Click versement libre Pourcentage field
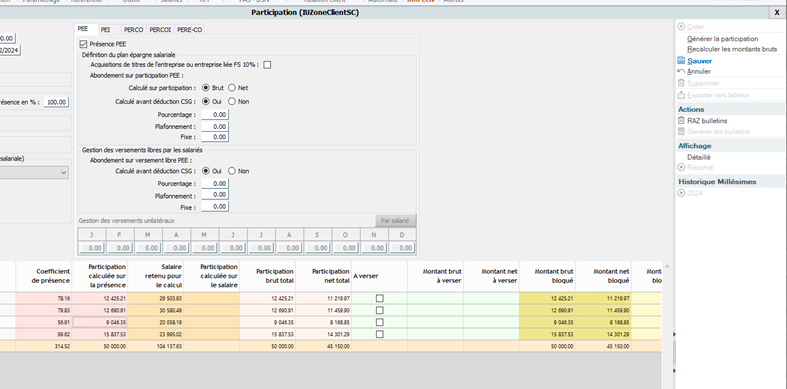This screenshot has width=787, height=389. pos(215,184)
